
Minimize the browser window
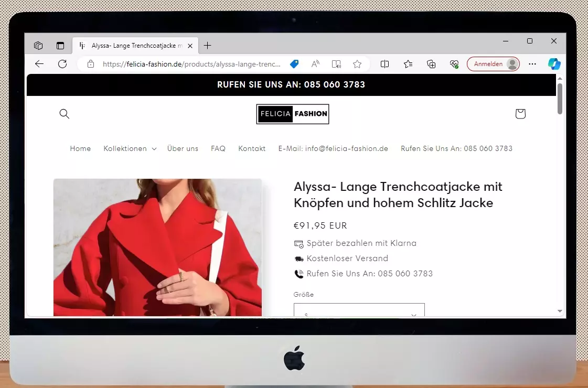pyautogui.click(x=506, y=41)
